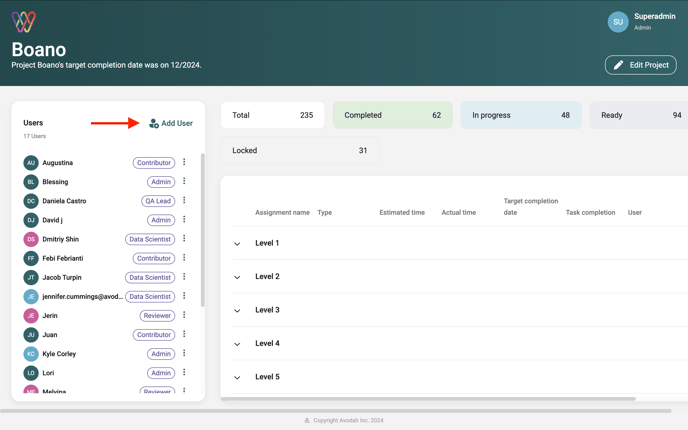Expand the Level 1 row
Viewport: 688px width, 430px height.
point(237,244)
